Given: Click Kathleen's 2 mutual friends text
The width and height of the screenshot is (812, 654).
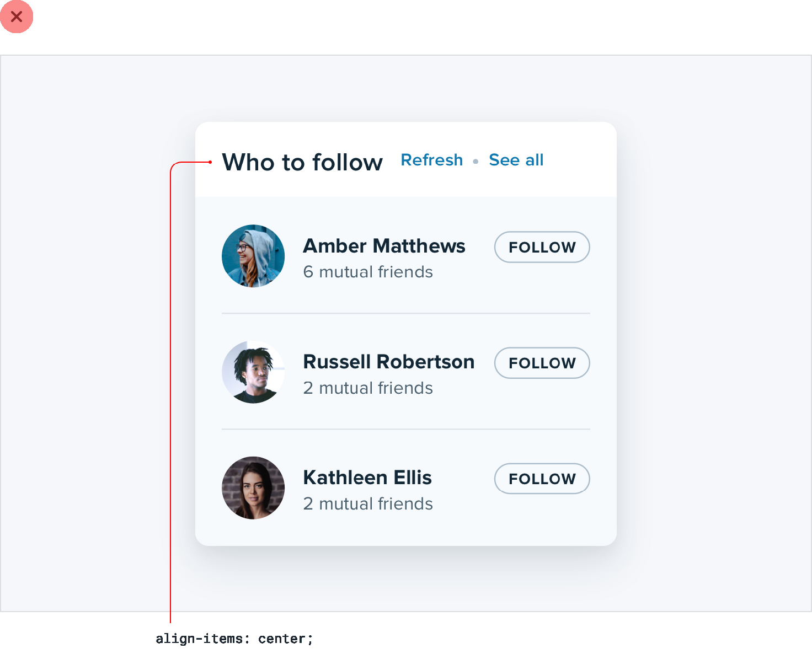Looking at the screenshot, I should pos(368,504).
